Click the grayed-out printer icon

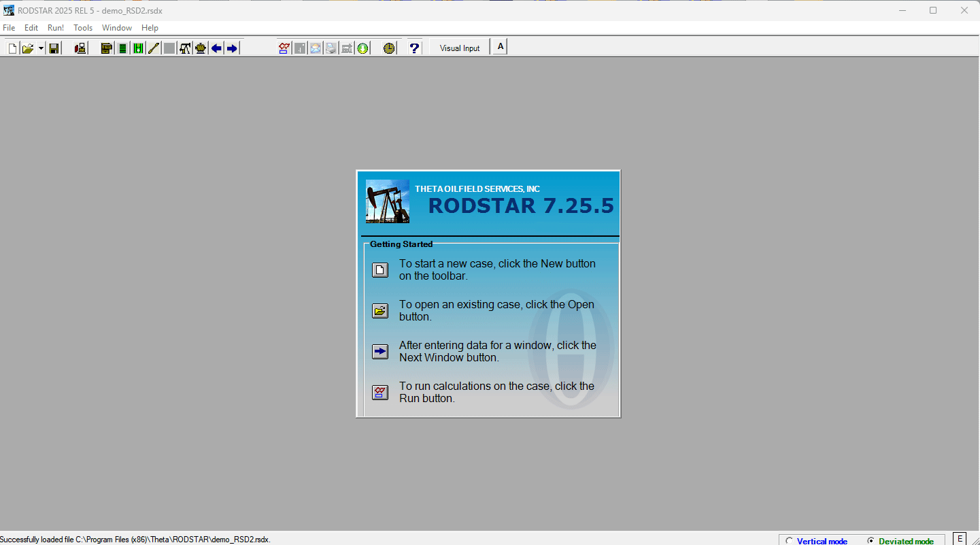(x=331, y=48)
